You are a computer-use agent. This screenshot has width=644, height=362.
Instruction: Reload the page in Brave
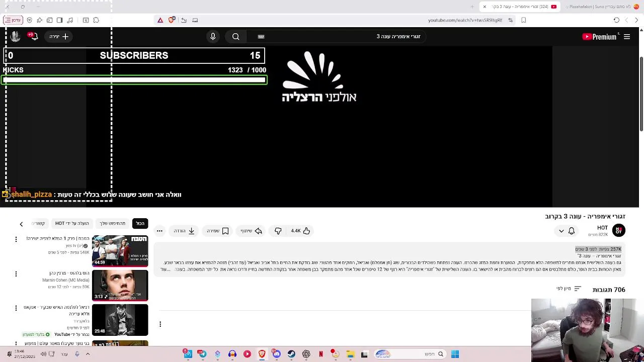[x=616, y=20]
